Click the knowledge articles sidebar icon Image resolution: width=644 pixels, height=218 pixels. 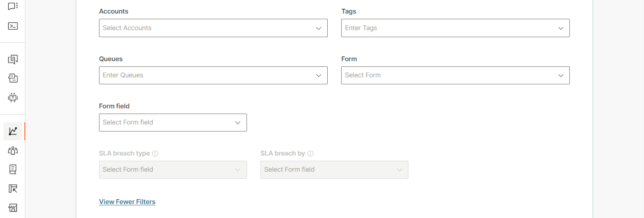click(13, 59)
